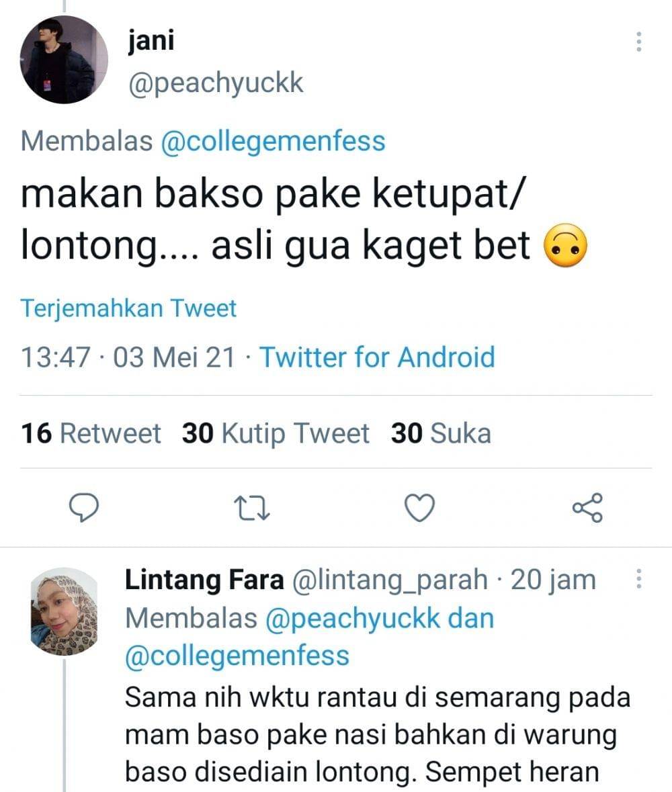Open the @peachyuckk mention in Lintang's reply
This screenshot has height=792, width=672.
[x=353, y=618]
